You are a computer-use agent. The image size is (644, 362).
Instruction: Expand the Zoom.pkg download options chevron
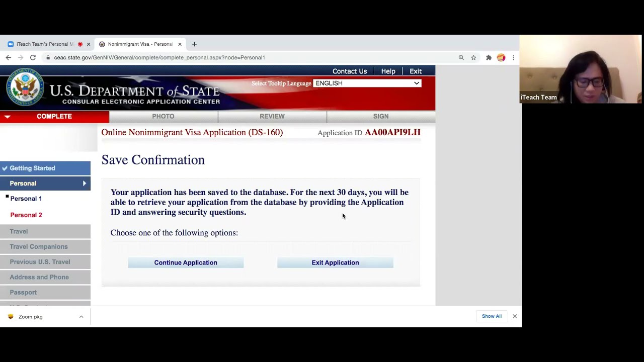pyautogui.click(x=81, y=317)
